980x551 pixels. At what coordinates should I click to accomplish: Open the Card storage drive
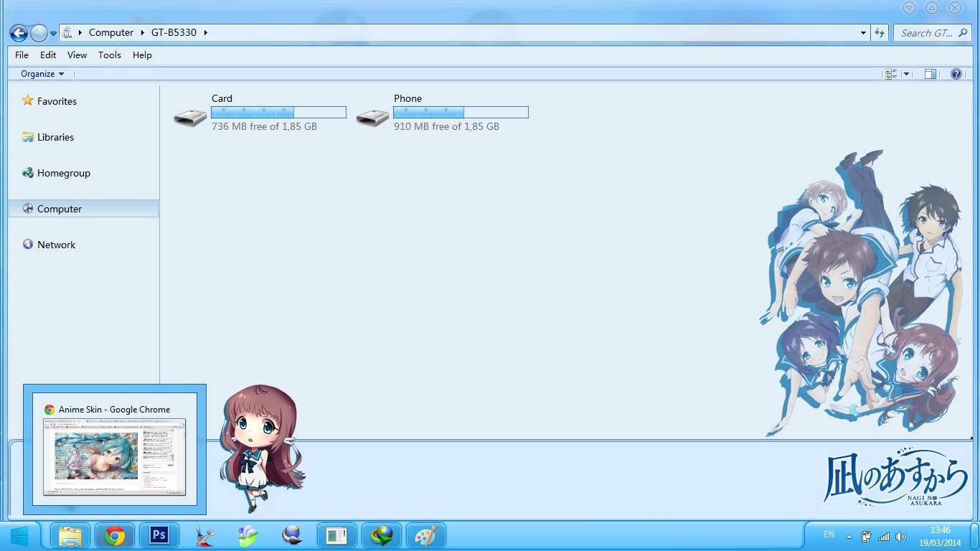tap(191, 117)
